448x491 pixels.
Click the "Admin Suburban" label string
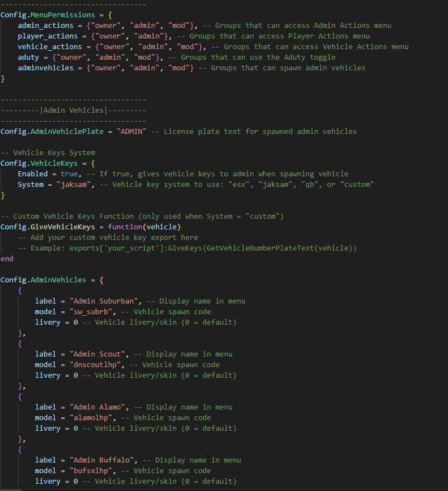tap(104, 301)
